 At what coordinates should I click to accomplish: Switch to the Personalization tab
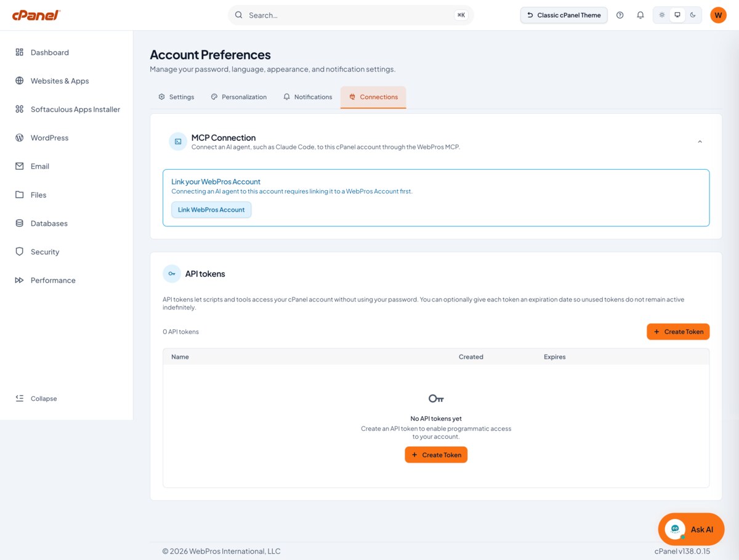[239, 97]
